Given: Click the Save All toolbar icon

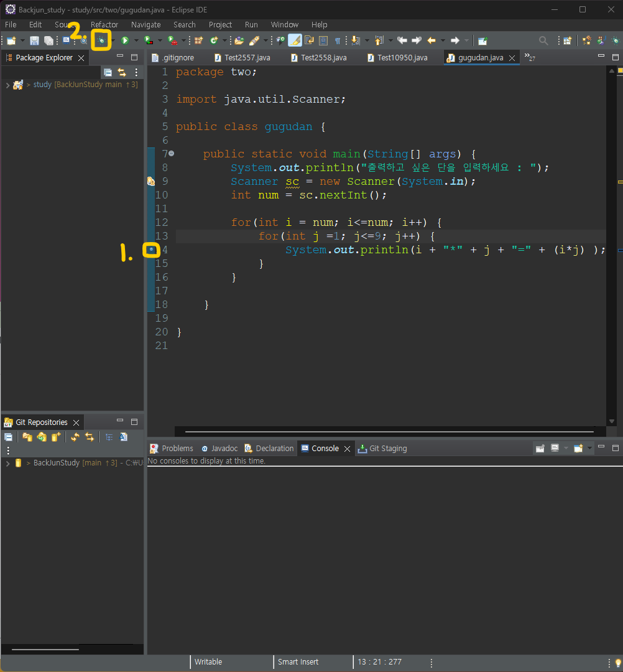Looking at the screenshot, I should pyautogui.click(x=49, y=40).
